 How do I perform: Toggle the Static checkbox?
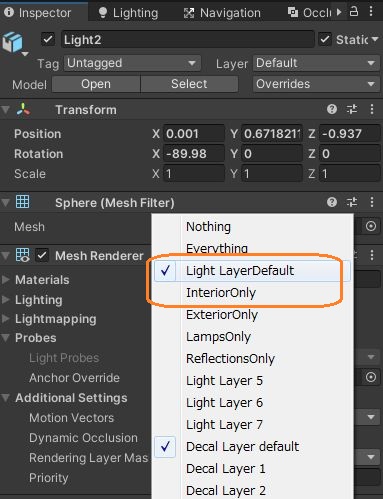pos(325,39)
